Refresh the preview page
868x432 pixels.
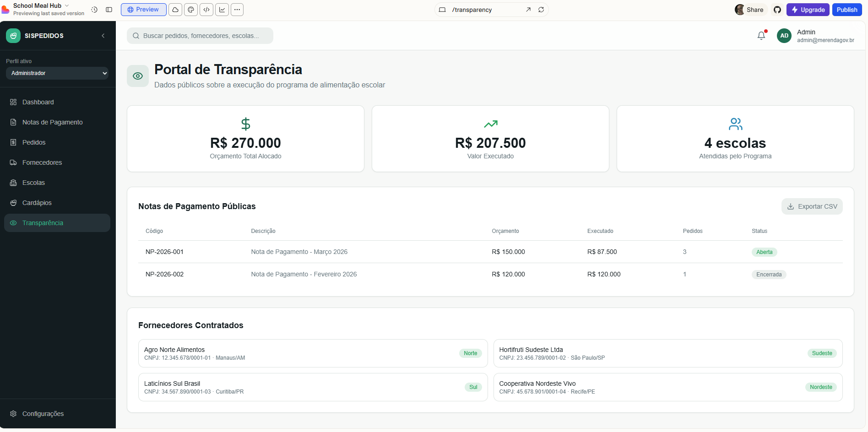[x=541, y=10]
